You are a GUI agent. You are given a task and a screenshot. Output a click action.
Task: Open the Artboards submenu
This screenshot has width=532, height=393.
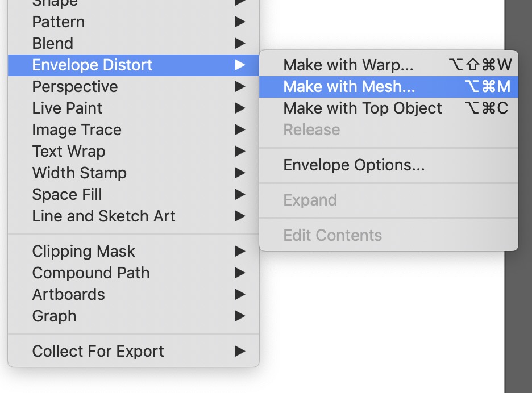[x=69, y=295]
